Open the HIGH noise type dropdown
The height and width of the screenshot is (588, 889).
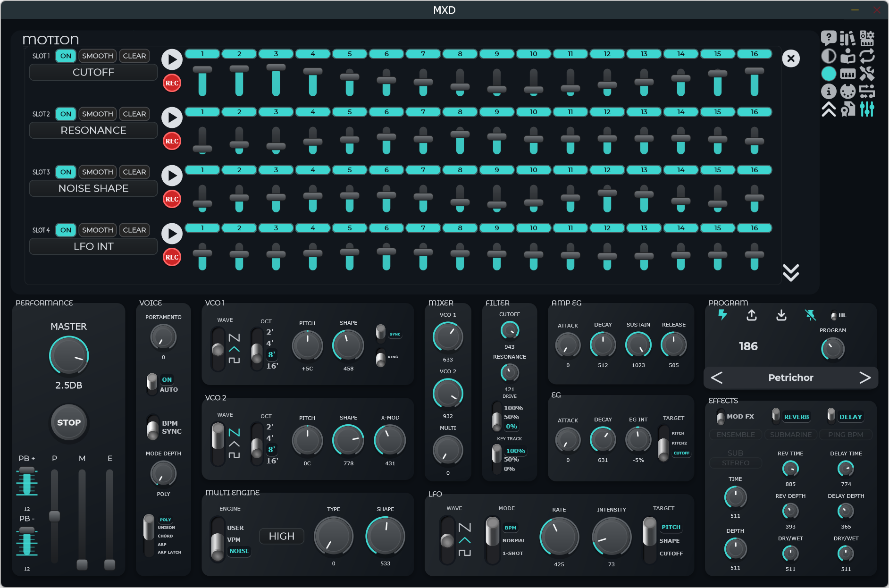click(282, 536)
